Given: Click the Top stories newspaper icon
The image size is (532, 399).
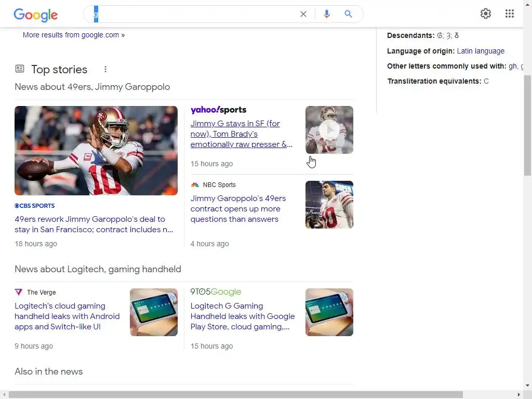Looking at the screenshot, I should click(20, 69).
